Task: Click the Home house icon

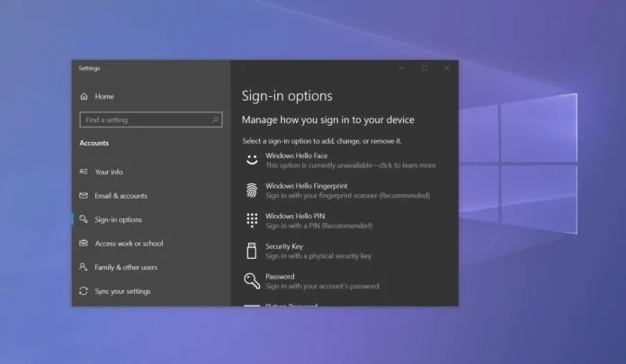Action: pyautogui.click(x=84, y=96)
